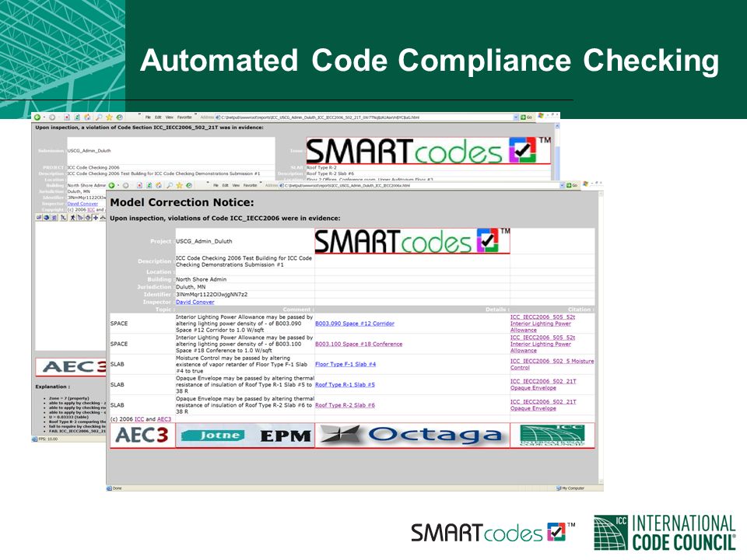Click vertical scrollbar of rear browser window
Image resolution: width=747 pixels, height=560 pixels.
click(557, 152)
